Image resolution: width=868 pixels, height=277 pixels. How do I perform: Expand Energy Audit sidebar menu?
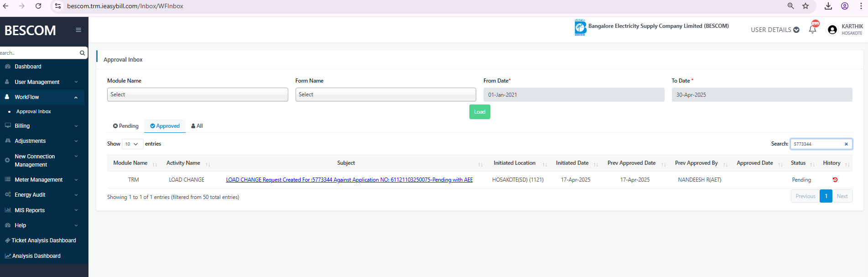(x=42, y=195)
